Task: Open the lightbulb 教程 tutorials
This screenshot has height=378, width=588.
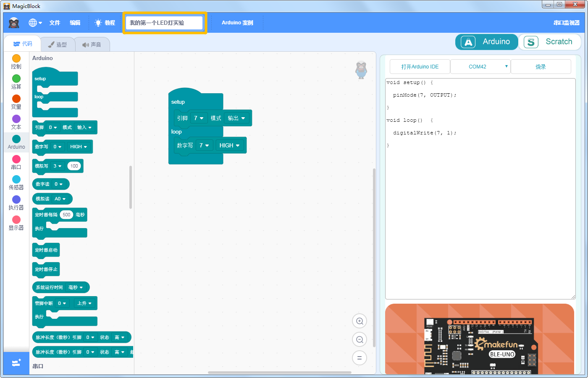Action: tap(105, 23)
